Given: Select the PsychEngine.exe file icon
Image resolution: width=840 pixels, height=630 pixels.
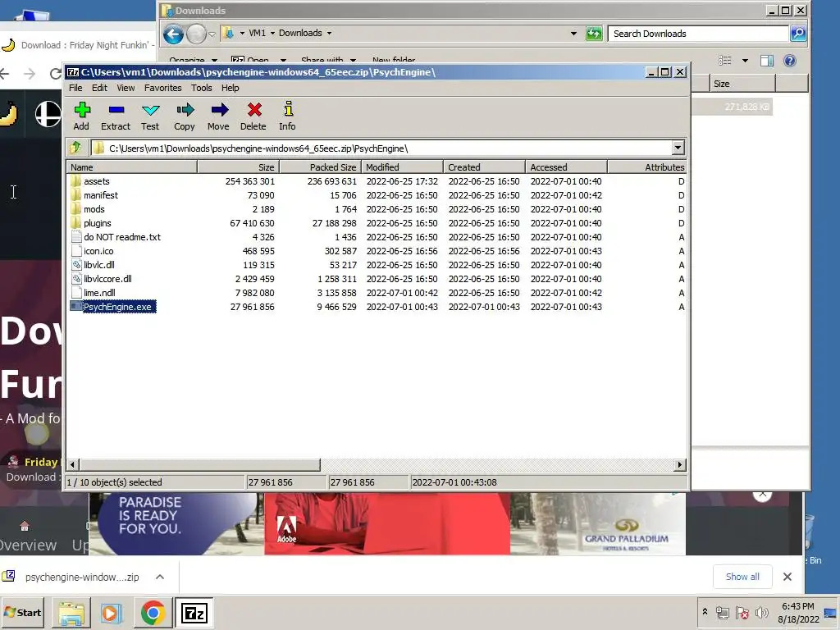Looking at the screenshot, I should point(76,307).
